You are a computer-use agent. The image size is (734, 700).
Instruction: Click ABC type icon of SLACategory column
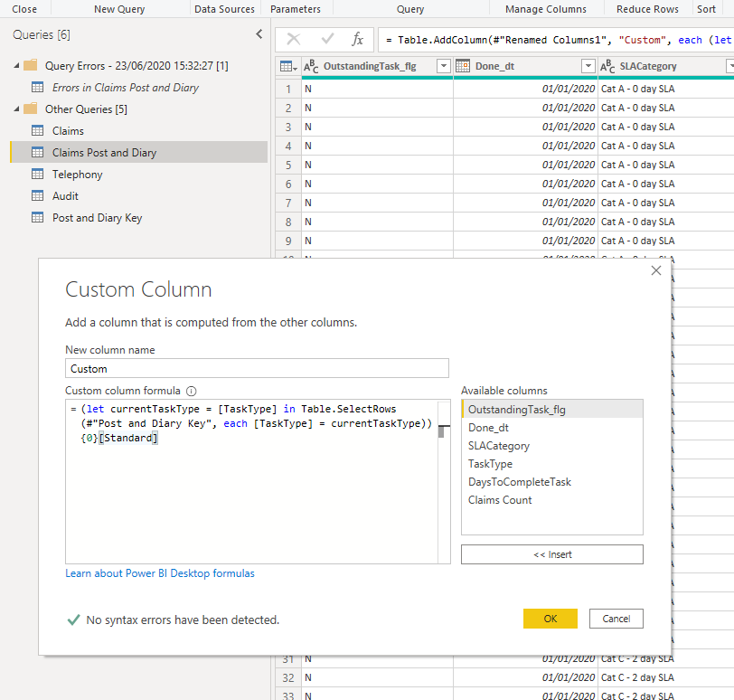pyautogui.click(x=607, y=67)
